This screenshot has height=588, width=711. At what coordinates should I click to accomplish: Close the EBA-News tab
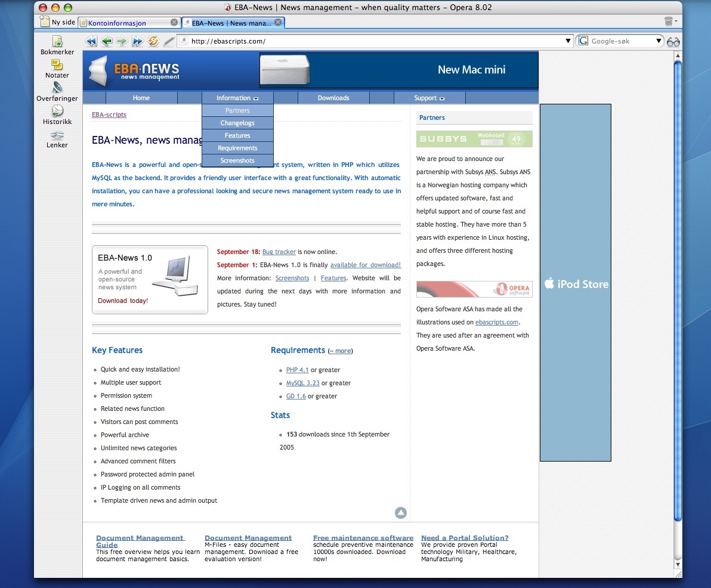pos(278,22)
